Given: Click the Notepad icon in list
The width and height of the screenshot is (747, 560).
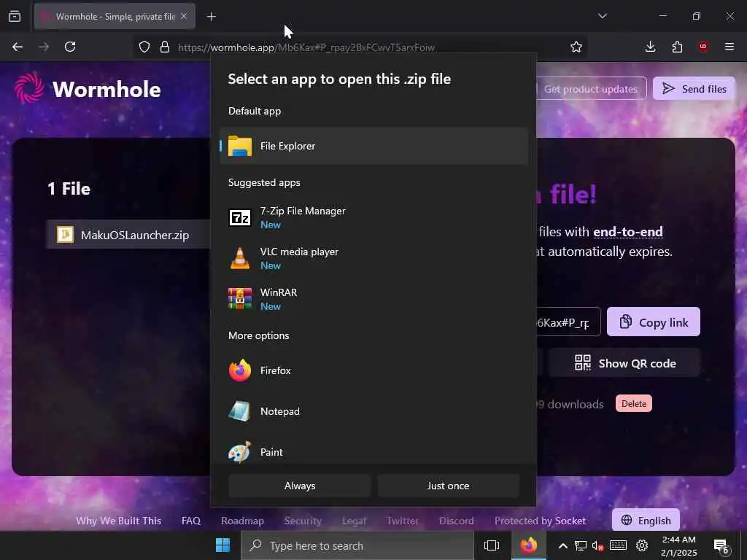Looking at the screenshot, I should coord(239,411).
